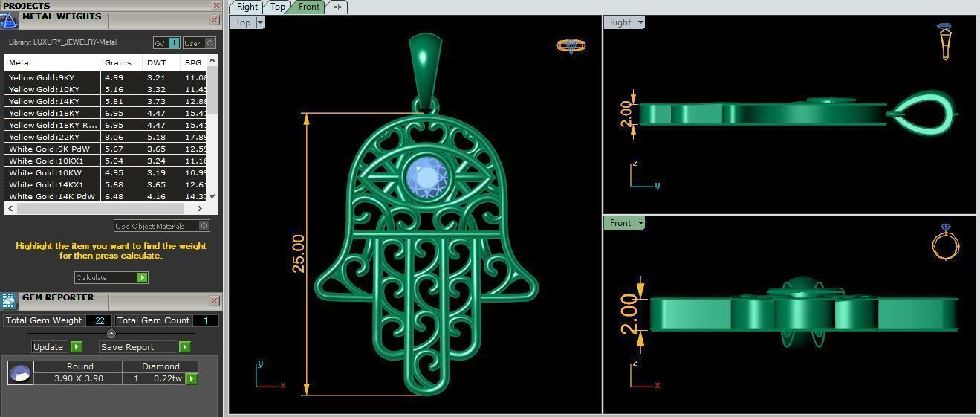Click the green arrow beside 0.22tw
980x417 pixels.
click(192, 378)
